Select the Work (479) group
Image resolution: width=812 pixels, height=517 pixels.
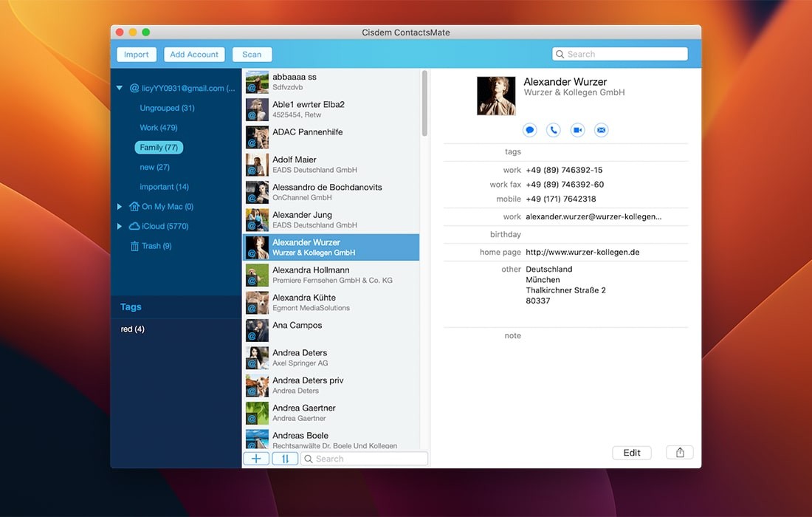[x=159, y=128]
